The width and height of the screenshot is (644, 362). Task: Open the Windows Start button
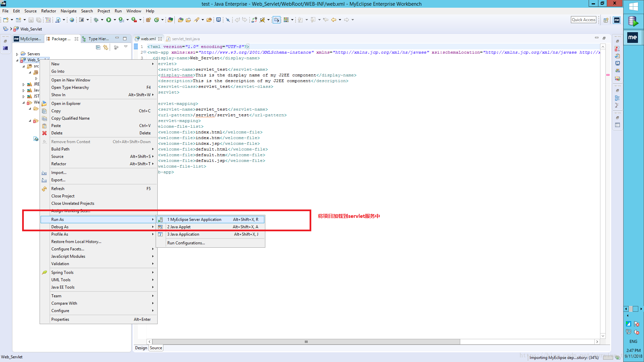click(x=633, y=7)
